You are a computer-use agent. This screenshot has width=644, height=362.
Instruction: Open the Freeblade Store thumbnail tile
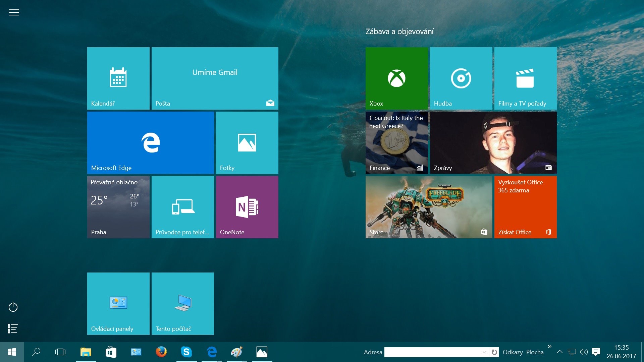point(429,207)
